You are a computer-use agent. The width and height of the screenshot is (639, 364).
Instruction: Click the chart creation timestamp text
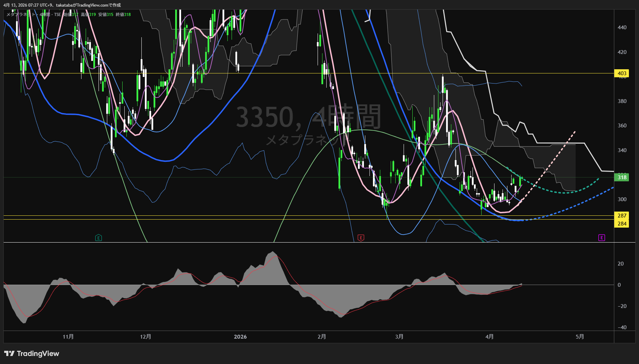(x=62, y=5)
